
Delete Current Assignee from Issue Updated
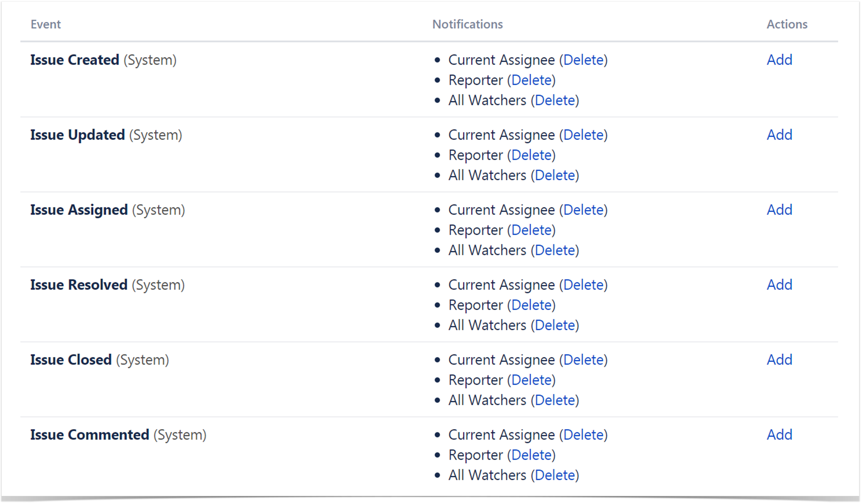click(x=583, y=135)
